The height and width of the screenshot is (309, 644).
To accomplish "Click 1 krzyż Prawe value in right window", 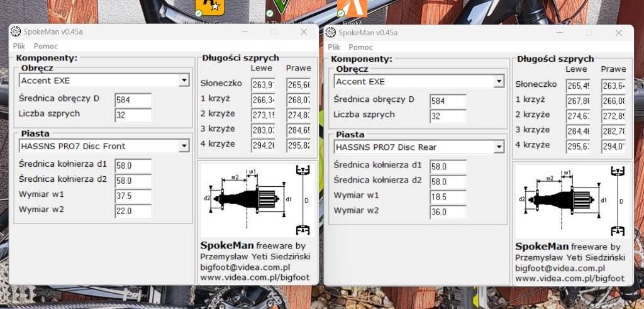I will point(614,101).
